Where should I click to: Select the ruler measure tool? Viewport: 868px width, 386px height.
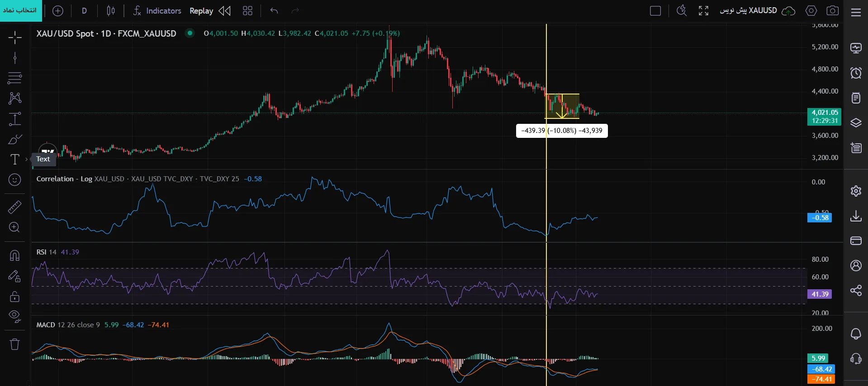(15, 207)
